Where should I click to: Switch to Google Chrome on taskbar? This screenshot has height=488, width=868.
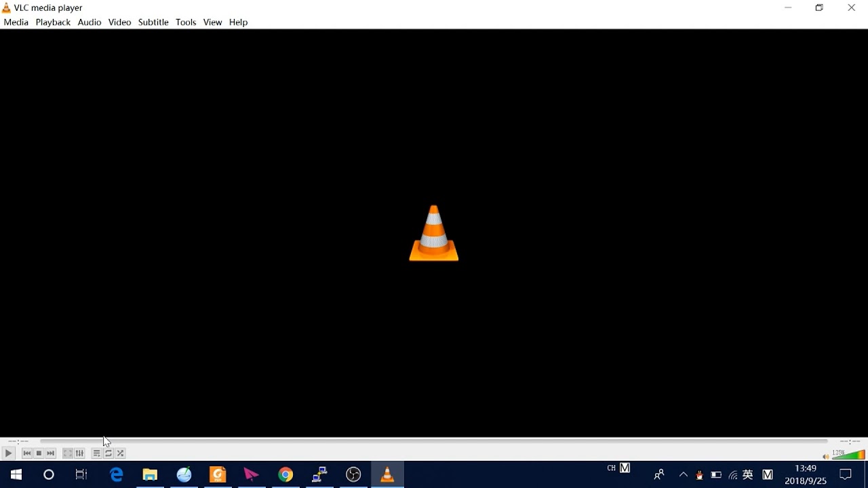click(x=285, y=474)
